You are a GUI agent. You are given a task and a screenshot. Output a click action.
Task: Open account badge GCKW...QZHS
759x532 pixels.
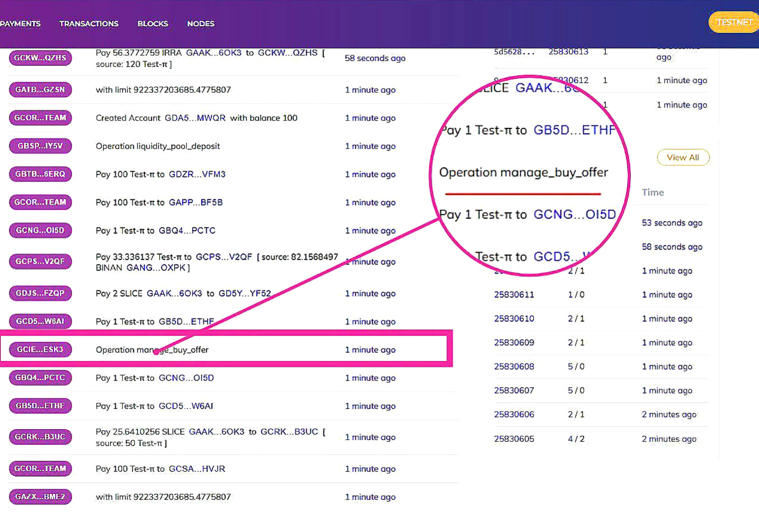point(40,58)
